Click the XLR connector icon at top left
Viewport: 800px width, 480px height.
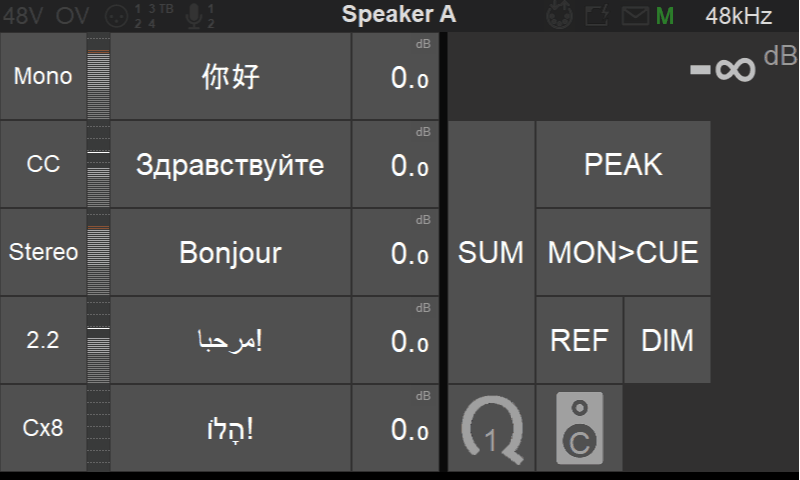(113, 16)
